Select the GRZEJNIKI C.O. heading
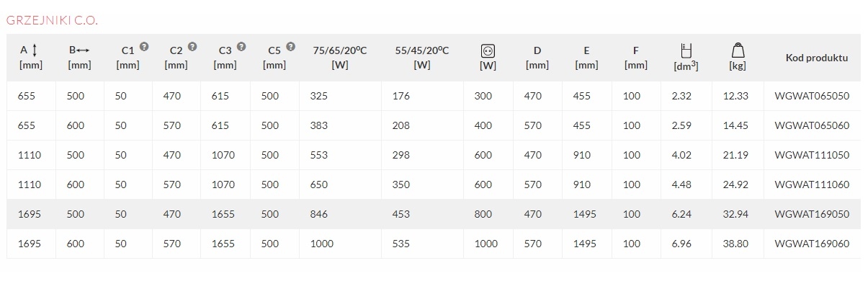 pyautogui.click(x=52, y=20)
